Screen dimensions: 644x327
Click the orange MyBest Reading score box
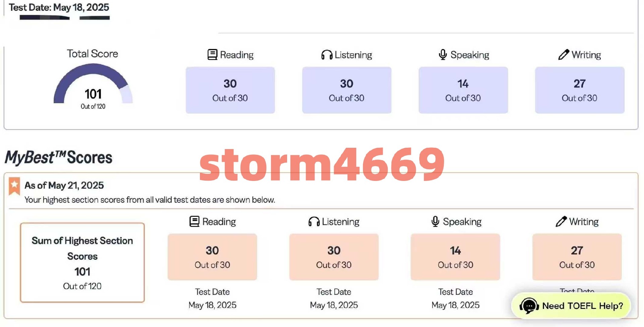(x=212, y=257)
